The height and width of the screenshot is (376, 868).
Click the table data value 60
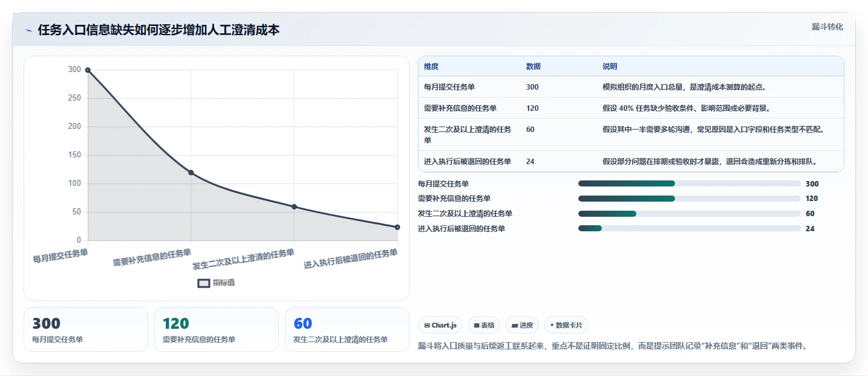[x=530, y=129]
